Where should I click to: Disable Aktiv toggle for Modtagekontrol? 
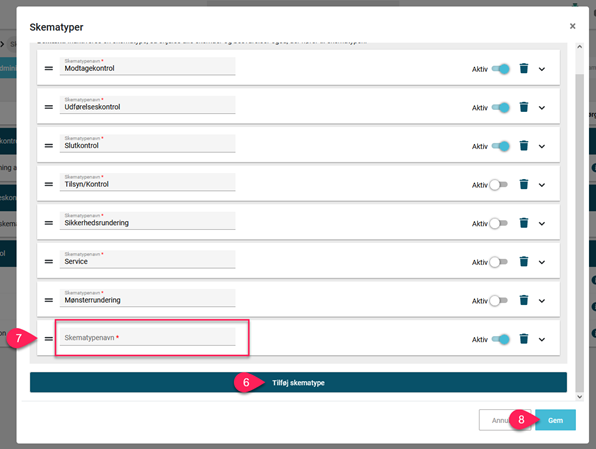(501, 69)
